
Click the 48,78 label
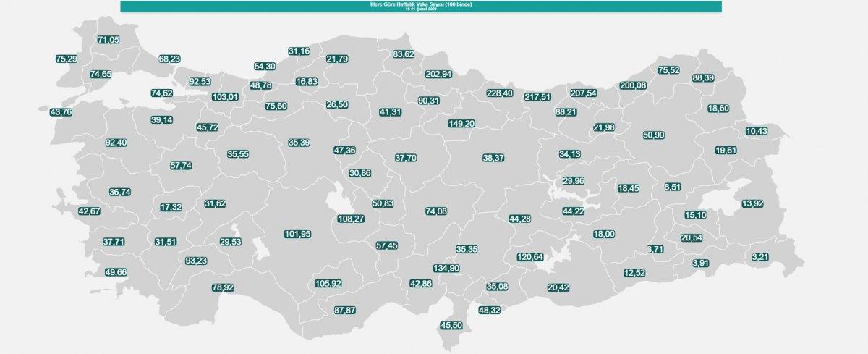coord(260,85)
